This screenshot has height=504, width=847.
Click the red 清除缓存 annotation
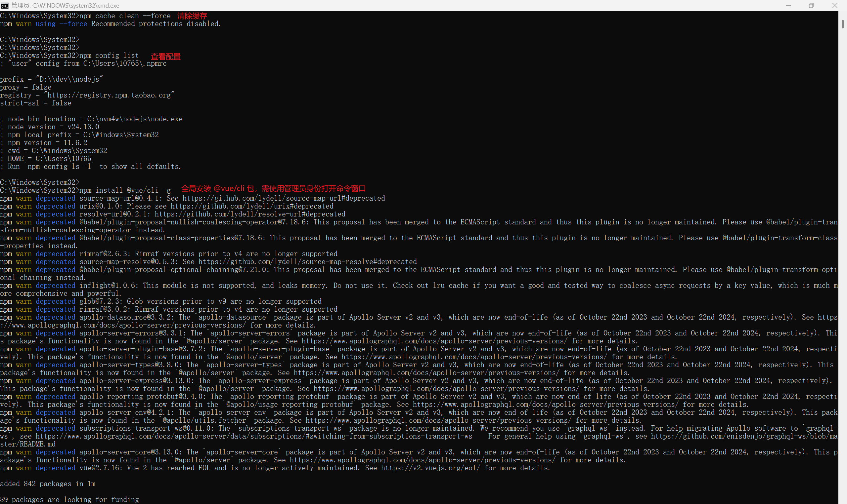pos(192,16)
